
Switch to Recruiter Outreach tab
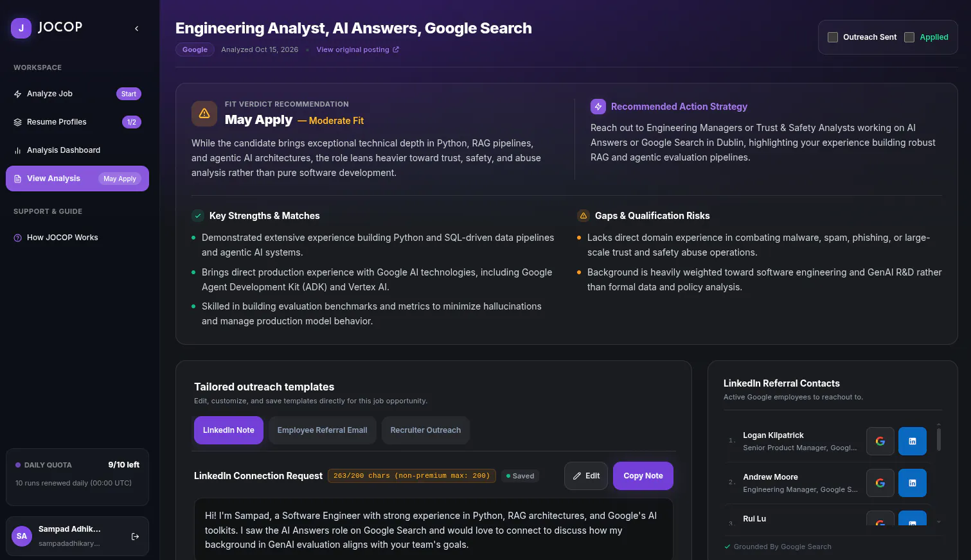pyautogui.click(x=425, y=430)
